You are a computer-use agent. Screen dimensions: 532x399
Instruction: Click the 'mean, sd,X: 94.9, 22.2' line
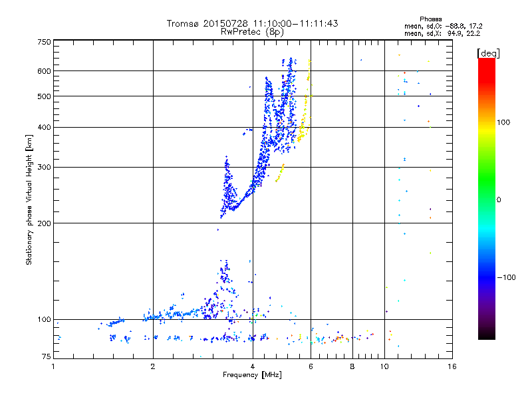coord(442,33)
